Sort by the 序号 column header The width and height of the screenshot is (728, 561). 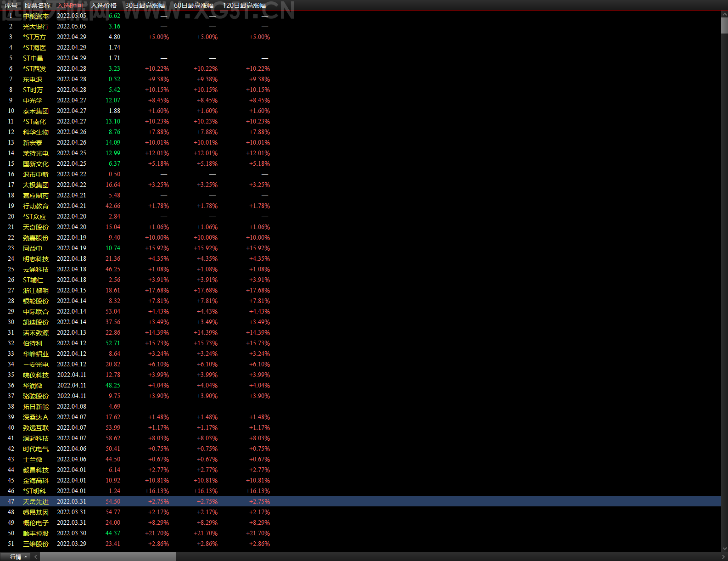pos(11,6)
